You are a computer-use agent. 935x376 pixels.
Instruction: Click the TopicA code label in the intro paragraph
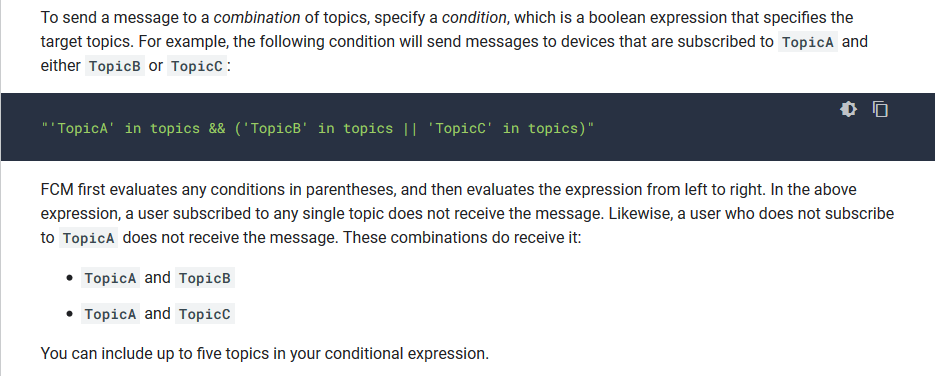tap(808, 42)
